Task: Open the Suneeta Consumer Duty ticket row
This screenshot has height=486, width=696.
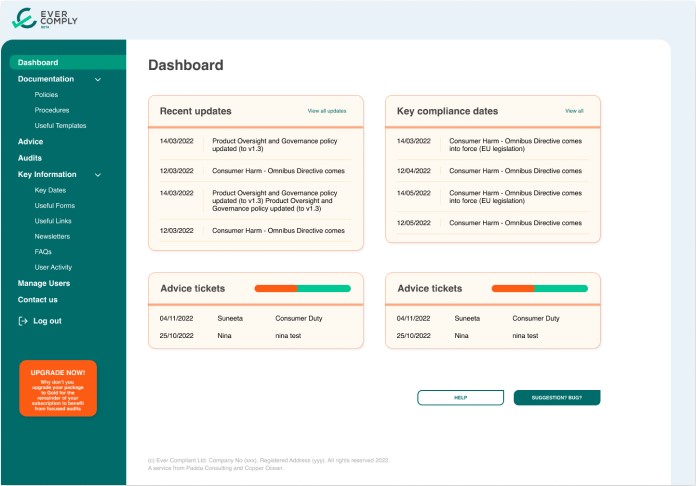Action: click(x=256, y=318)
